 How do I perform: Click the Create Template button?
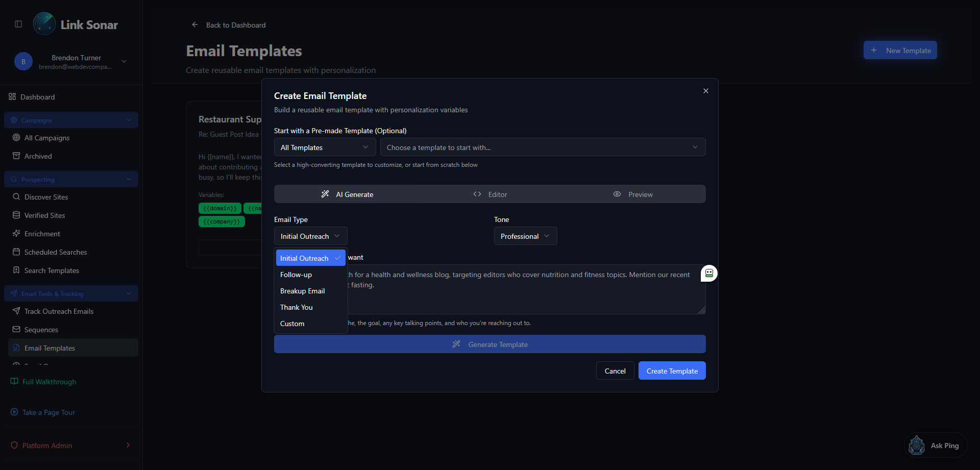point(672,371)
